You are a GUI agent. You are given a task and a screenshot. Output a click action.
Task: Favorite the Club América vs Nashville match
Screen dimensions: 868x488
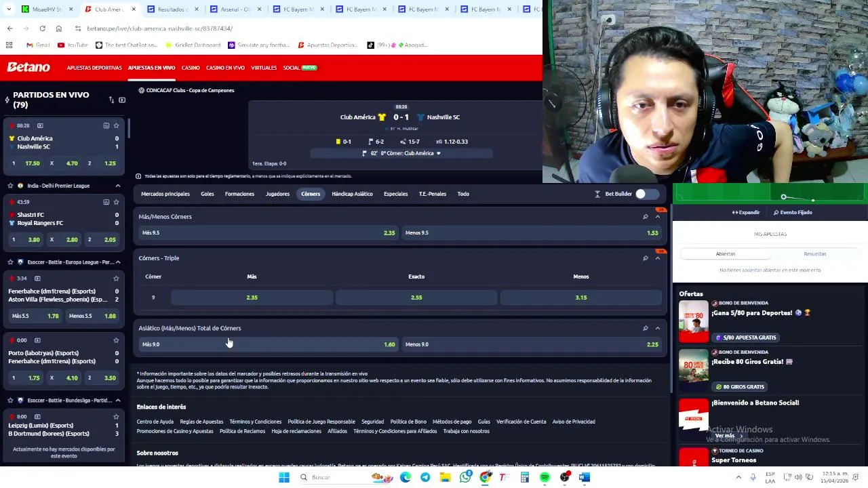(x=116, y=125)
